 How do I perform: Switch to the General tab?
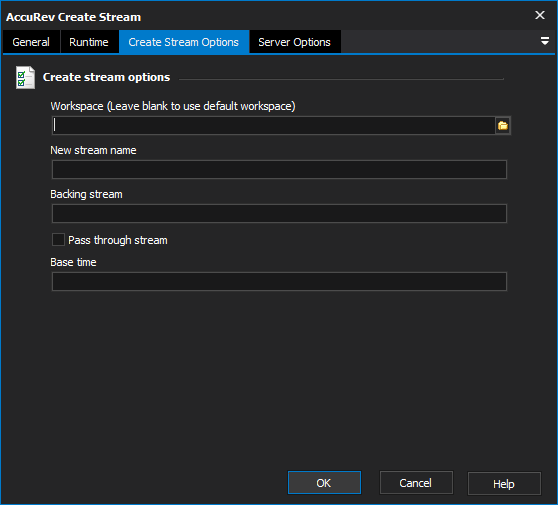(x=31, y=42)
